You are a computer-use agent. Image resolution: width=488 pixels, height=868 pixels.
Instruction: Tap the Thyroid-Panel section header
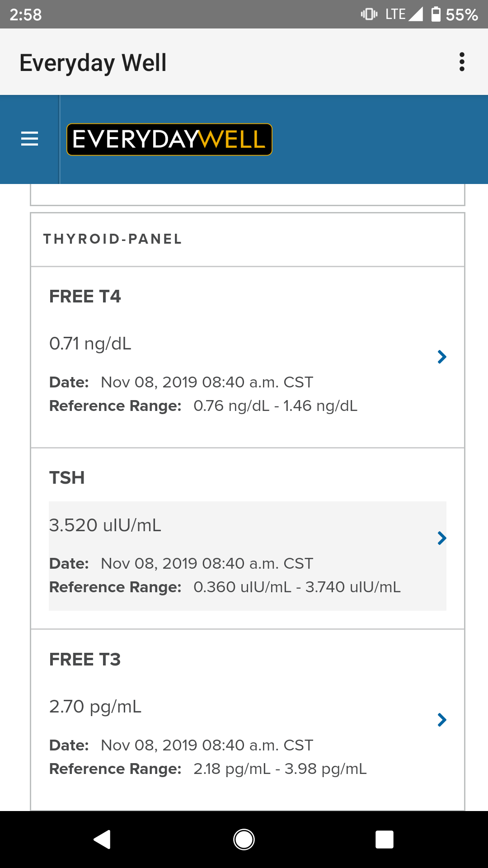click(113, 239)
